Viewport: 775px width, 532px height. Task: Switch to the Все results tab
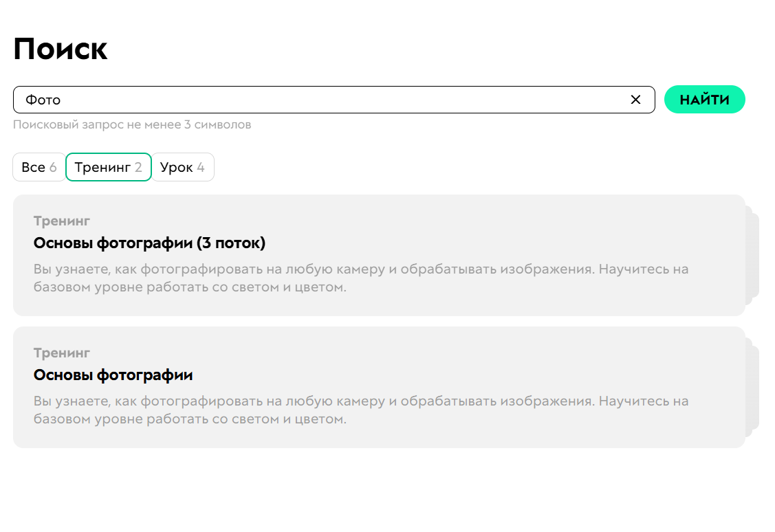(x=39, y=167)
